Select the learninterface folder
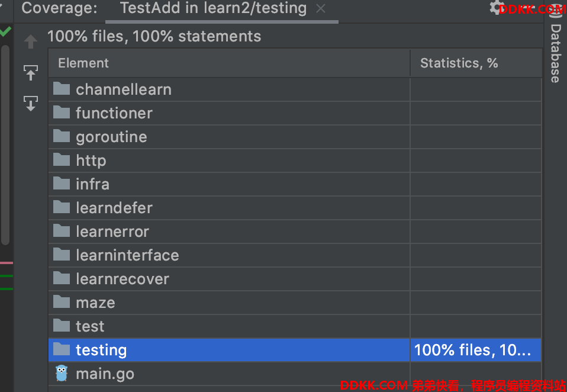Image resolution: width=567 pixels, height=392 pixels. point(127,255)
